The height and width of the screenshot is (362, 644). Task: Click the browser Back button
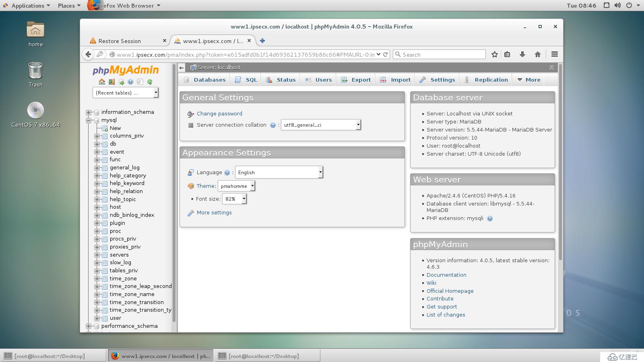pos(88,54)
